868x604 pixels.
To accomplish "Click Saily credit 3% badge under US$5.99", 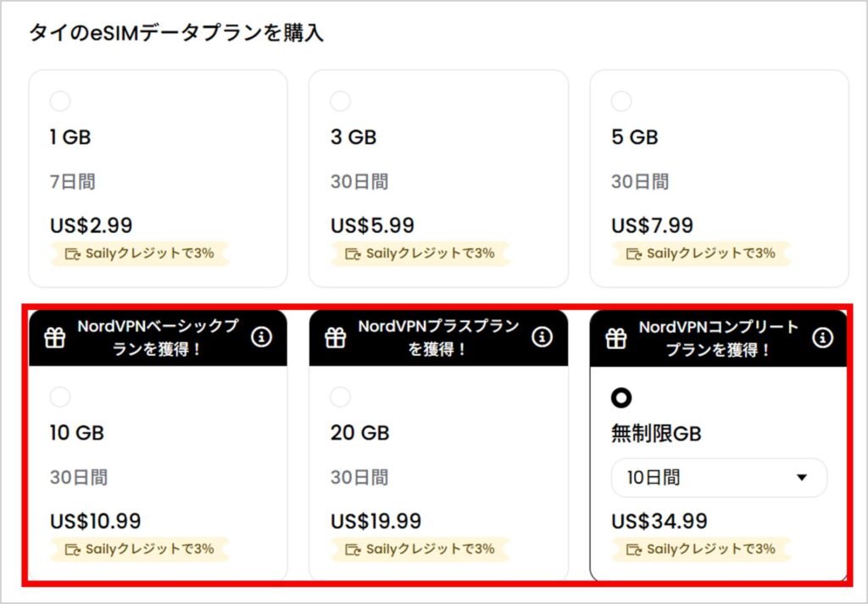I will click(x=420, y=253).
